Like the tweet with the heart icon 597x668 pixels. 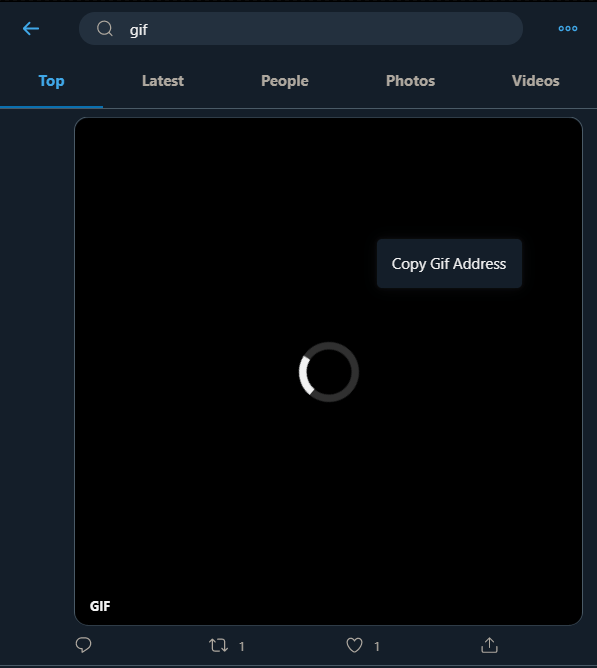[354, 645]
